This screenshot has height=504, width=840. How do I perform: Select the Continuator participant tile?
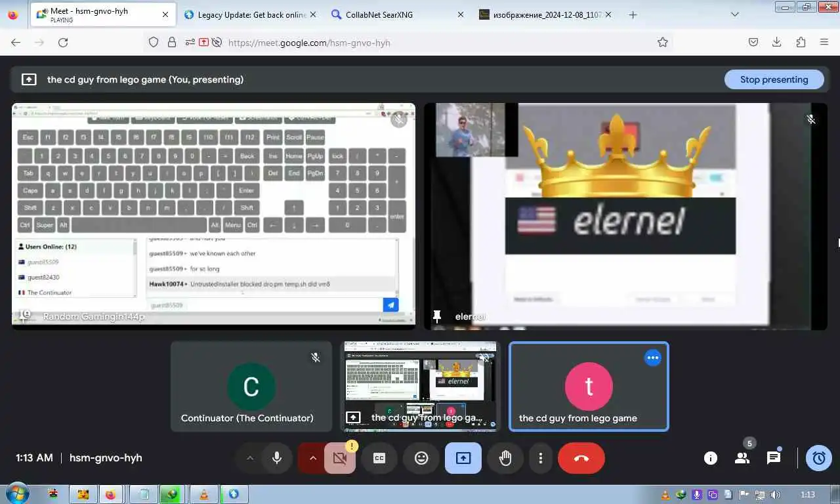[x=251, y=386]
